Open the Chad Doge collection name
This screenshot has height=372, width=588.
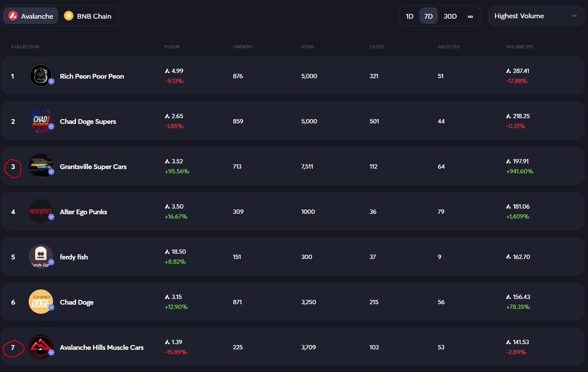76,302
